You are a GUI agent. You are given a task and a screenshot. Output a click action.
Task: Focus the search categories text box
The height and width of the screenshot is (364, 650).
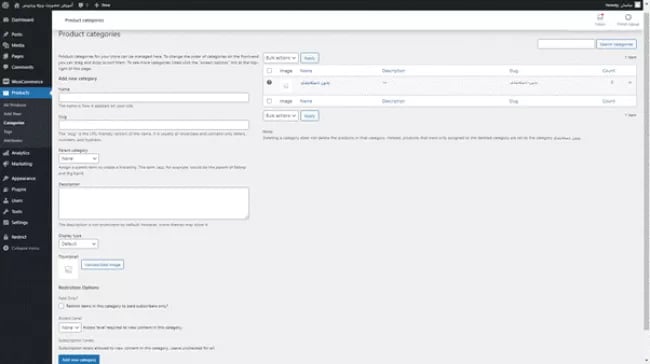566,44
